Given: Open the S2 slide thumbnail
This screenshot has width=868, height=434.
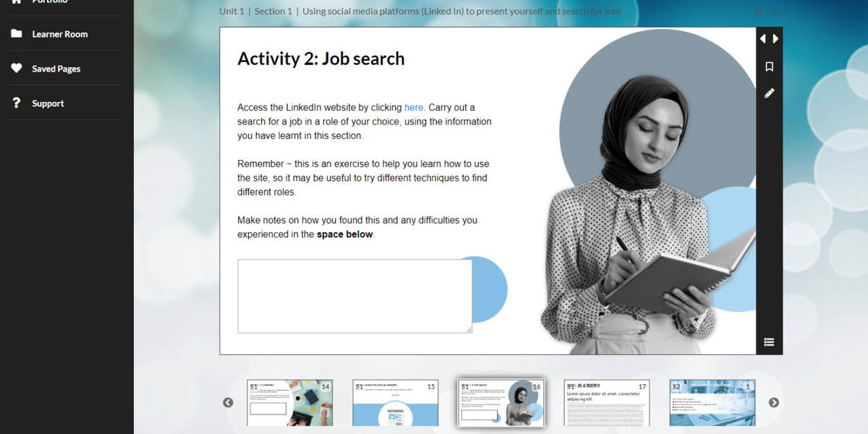Looking at the screenshot, I should click(x=712, y=403).
